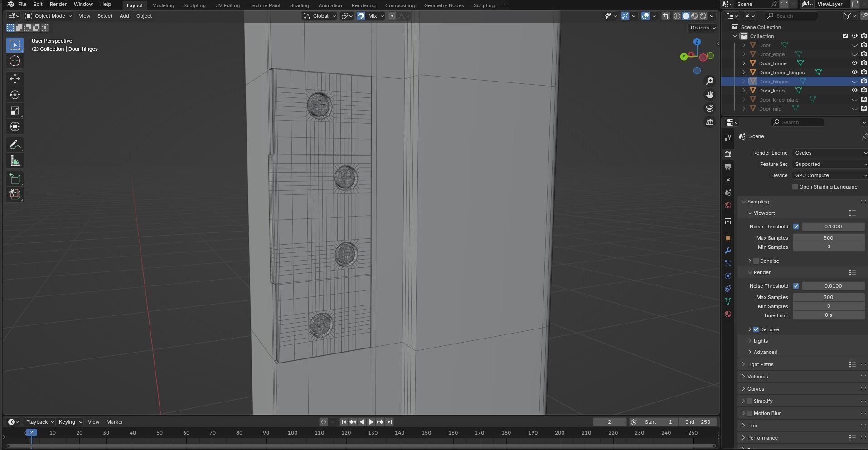
Task: Select the Cursor tool in toolbar
Action: coord(15,61)
